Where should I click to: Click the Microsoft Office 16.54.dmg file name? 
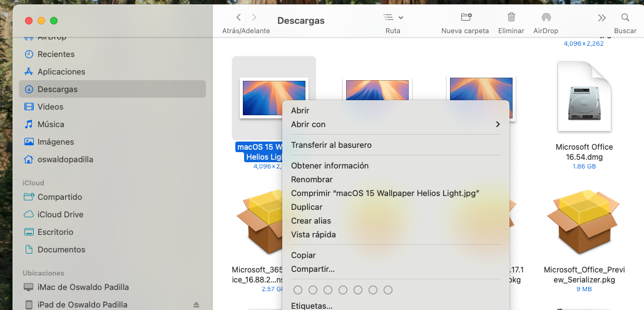point(584,152)
